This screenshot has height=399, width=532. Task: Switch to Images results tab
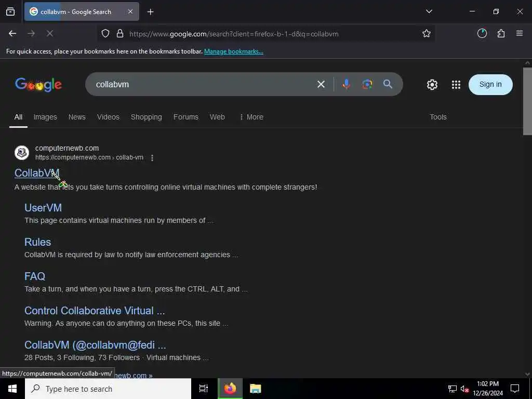click(x=45, y=117)
